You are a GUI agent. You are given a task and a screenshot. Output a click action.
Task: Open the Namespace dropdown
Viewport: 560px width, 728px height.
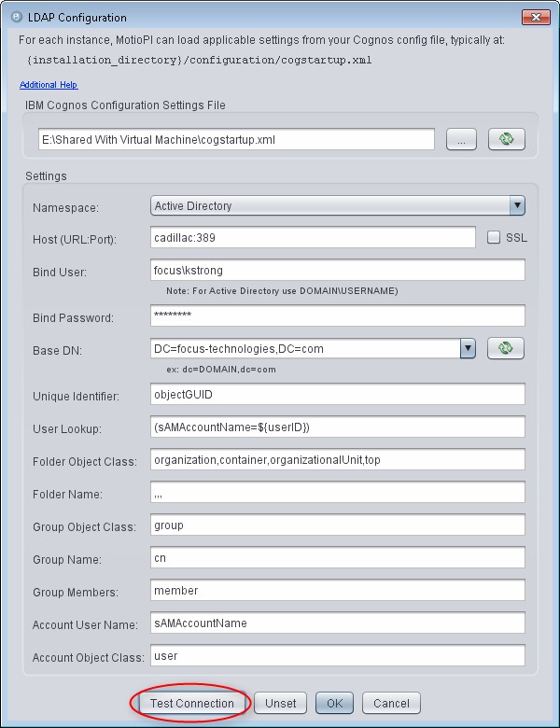[x=338, y=205]
